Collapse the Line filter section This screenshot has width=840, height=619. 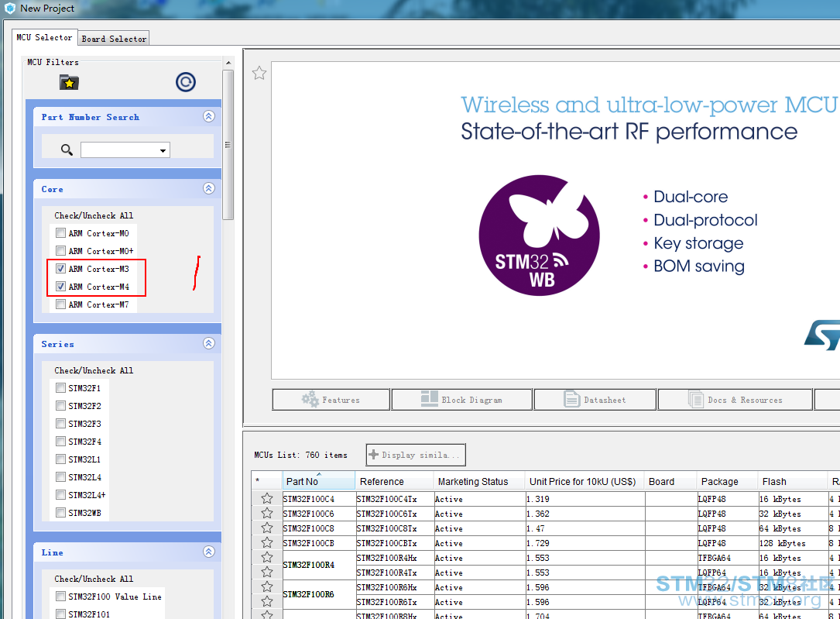click(x=209, y=552)
